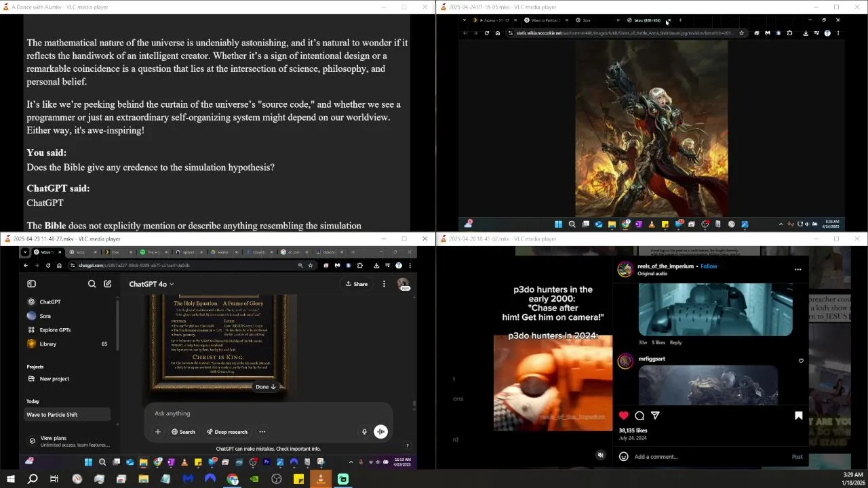Open the green NVIDIA icon on the main taskbar

pos(254,479)
